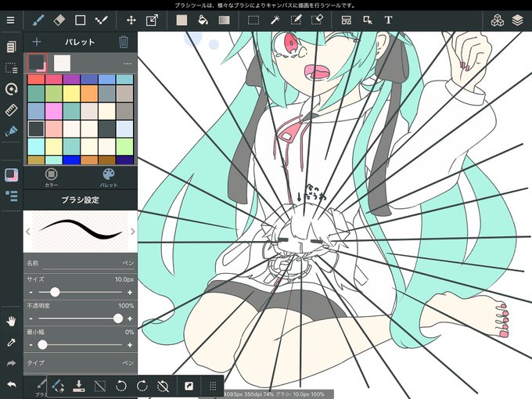Select the Move tool
Image resolution: width=532 pixels, height=399 pixels.
(x=131, y=20)
